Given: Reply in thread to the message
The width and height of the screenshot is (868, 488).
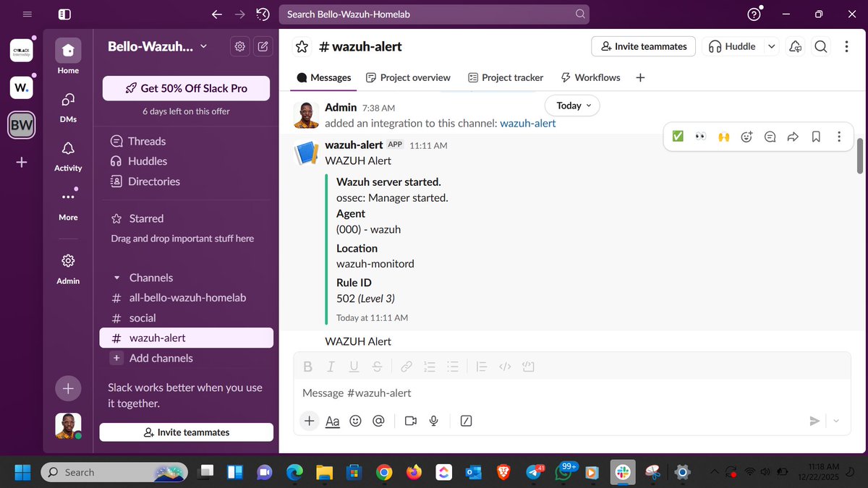Looking at the screenshot, I should click(770, 136).
